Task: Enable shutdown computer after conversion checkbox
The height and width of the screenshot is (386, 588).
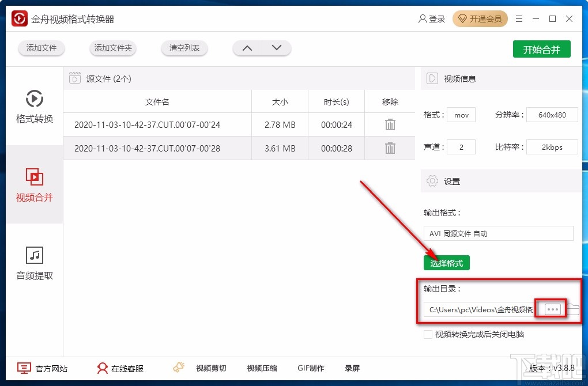Action: coord(428,334)
